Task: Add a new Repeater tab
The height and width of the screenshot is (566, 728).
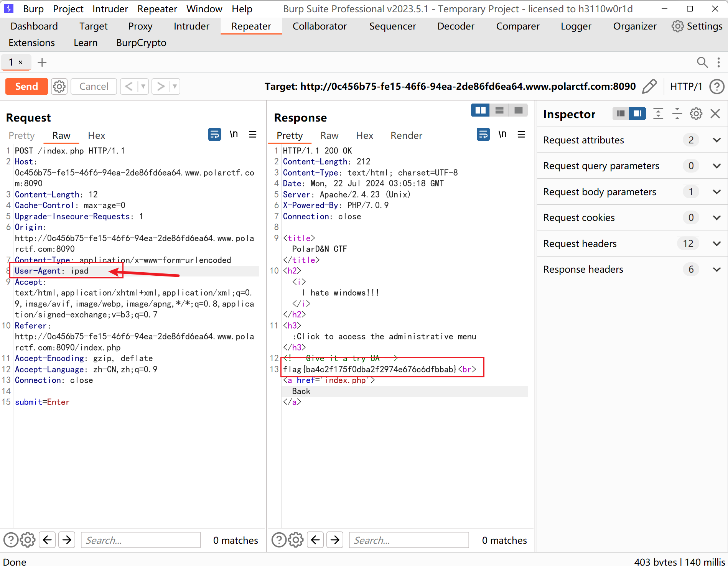Action: (42, 62)
